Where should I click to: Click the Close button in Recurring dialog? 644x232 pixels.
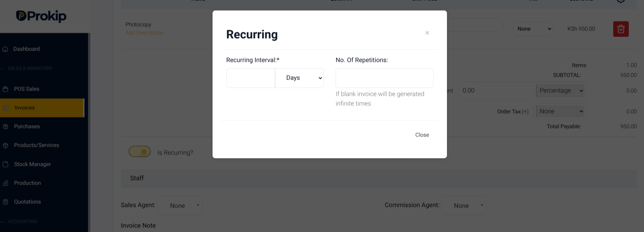[x=422, y=135]
